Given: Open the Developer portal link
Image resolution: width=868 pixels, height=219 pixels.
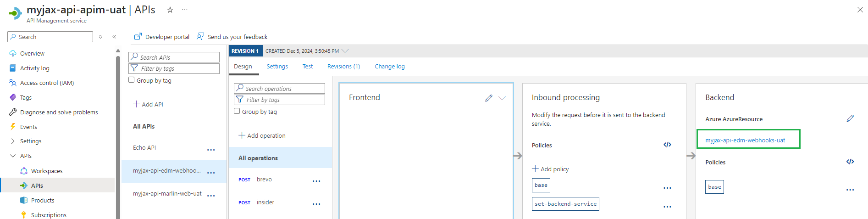Looking at the screenshot, I should point(162,37).
